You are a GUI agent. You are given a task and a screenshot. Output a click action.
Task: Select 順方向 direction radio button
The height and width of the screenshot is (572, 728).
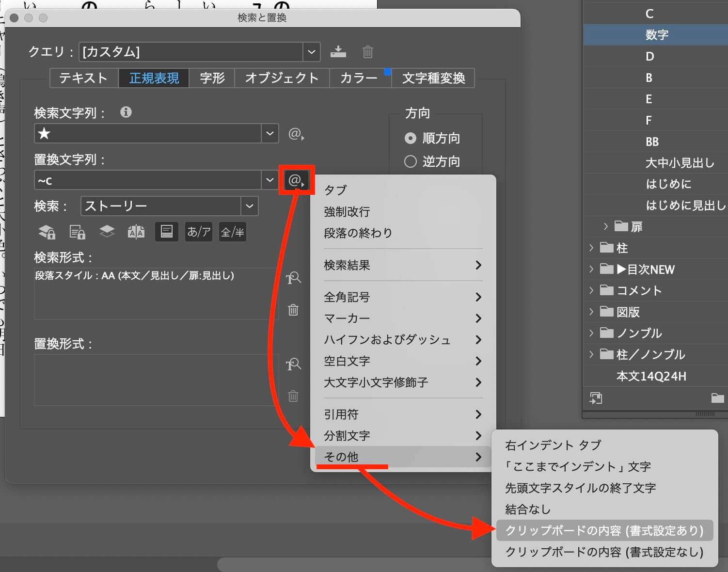point(411,138)
